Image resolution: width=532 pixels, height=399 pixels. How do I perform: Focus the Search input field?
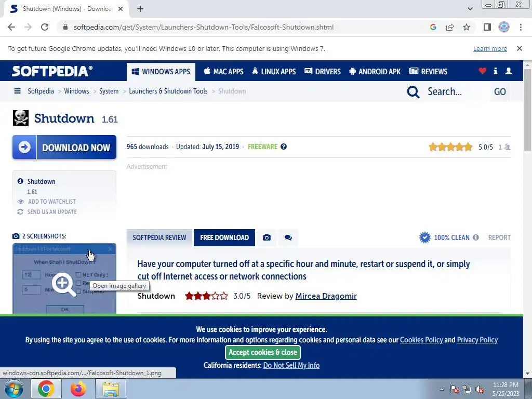coord(456,91)
